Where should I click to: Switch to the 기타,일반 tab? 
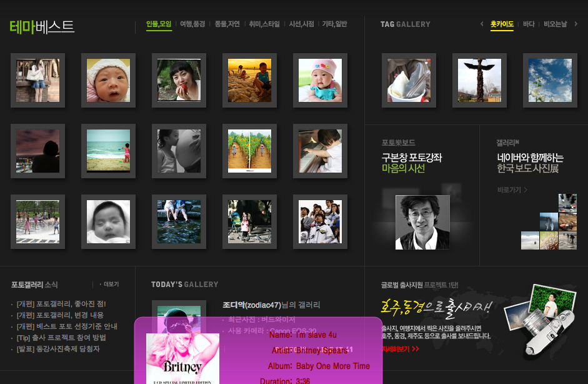[334, 24]
